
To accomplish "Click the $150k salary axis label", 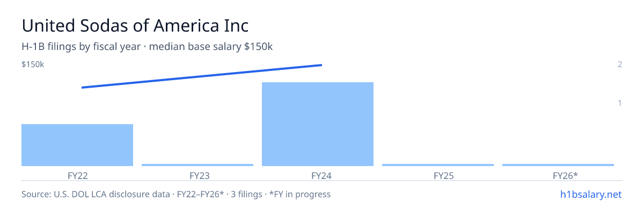I will 33,64.
